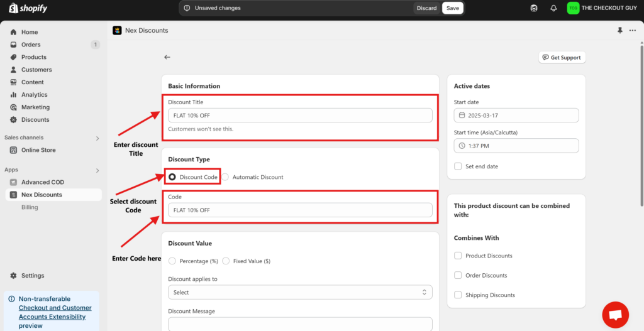Click the TCG store avatar
The height and width of the screenshot is (331, 644).
573,8
